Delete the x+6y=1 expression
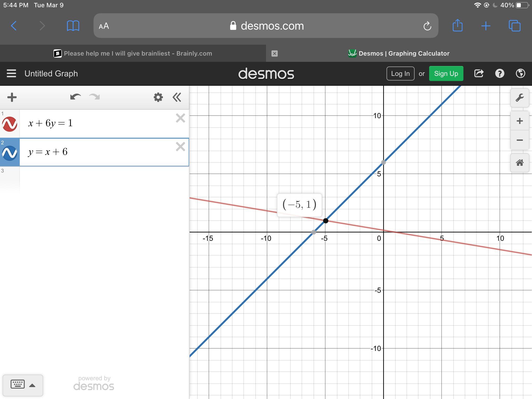This screenshot has height=399, width=532. pos(180,118)
